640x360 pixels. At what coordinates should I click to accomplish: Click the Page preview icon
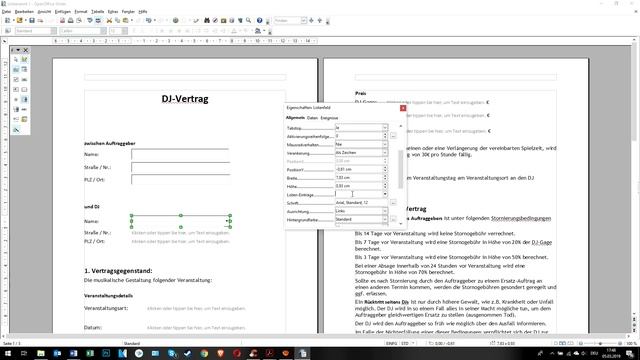[79, 20]
